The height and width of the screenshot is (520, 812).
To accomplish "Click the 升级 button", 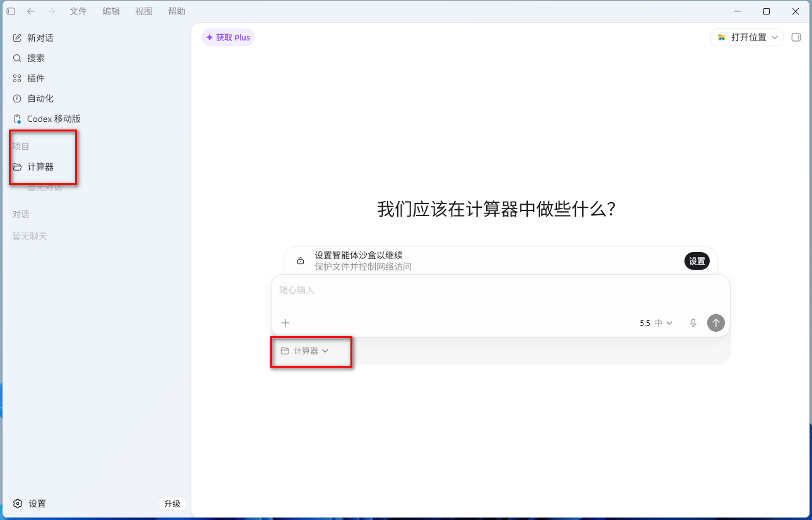I will [x=172, y=504].
